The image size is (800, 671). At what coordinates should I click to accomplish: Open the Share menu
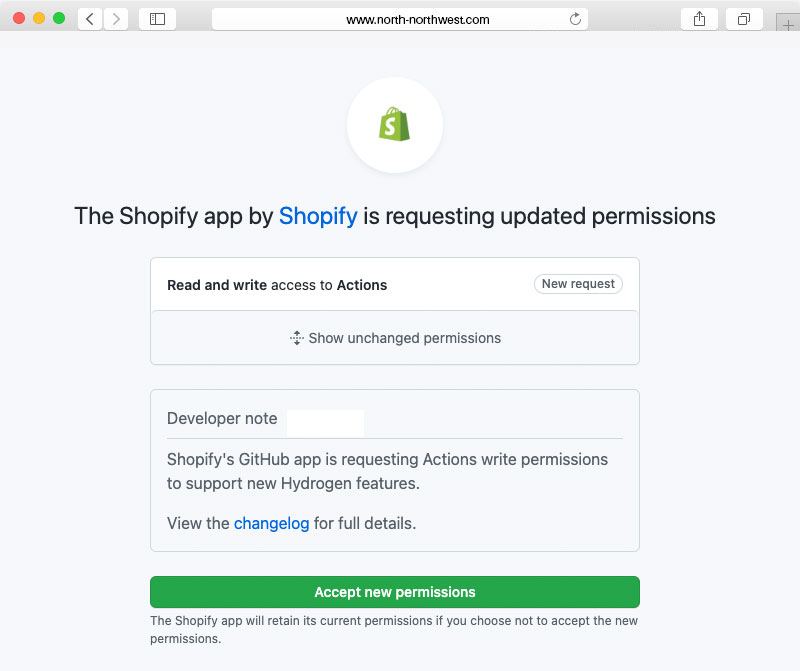(699, 19)
